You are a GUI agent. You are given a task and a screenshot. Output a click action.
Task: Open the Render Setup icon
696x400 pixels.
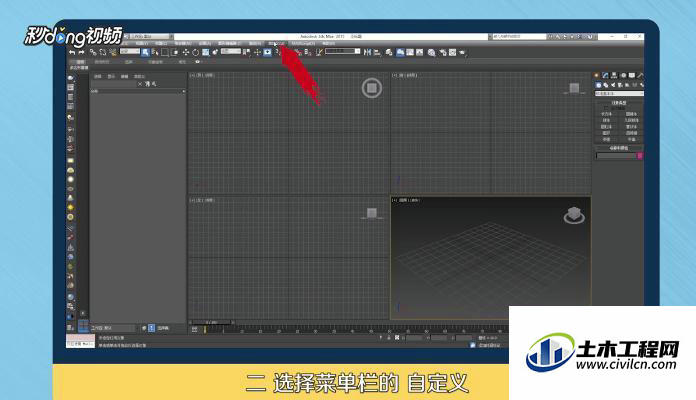coord(443,52)
